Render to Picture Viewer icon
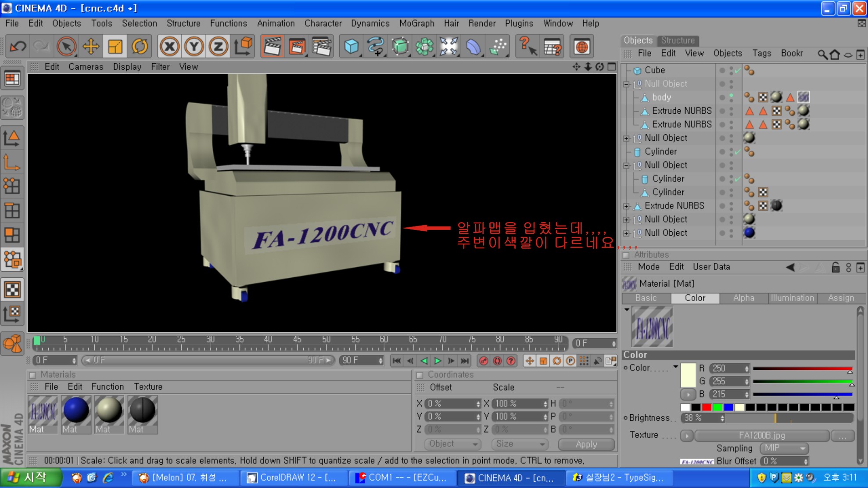Screen dimensions: 868x488 297,47
